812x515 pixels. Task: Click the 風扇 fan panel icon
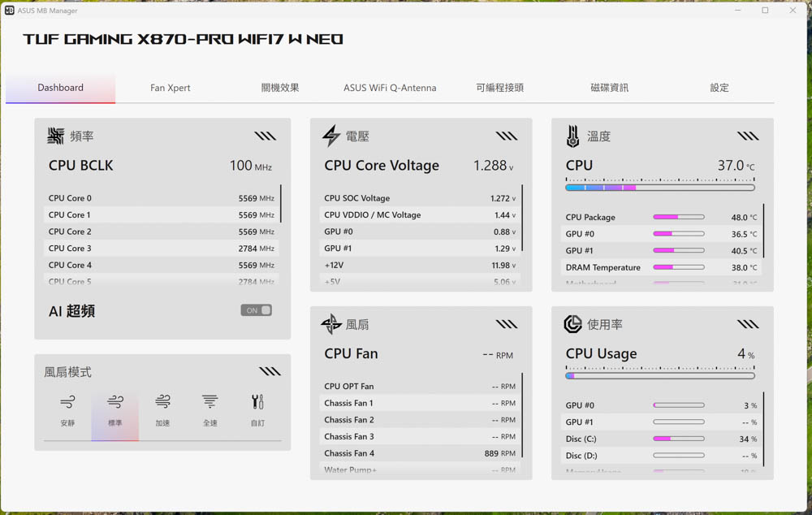pyautogui.click(x=331, y=324)
